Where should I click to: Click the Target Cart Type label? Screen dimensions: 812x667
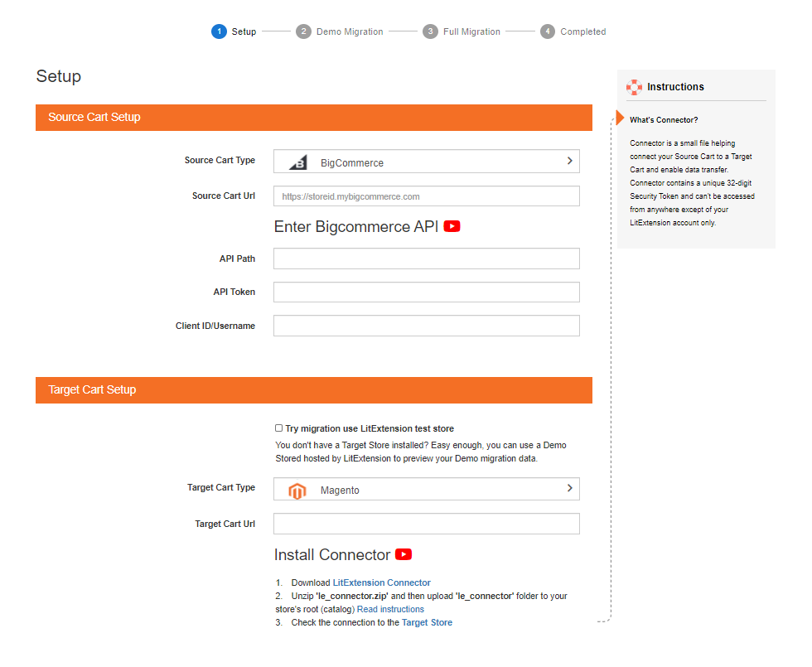pos(221,487)
